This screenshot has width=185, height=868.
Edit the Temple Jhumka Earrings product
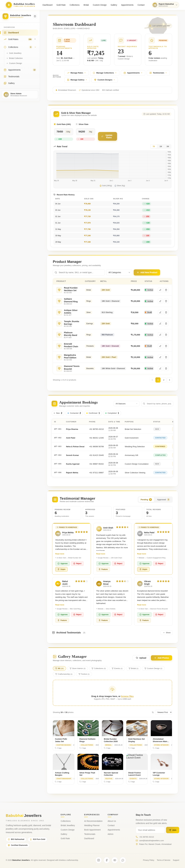point(160,323)
